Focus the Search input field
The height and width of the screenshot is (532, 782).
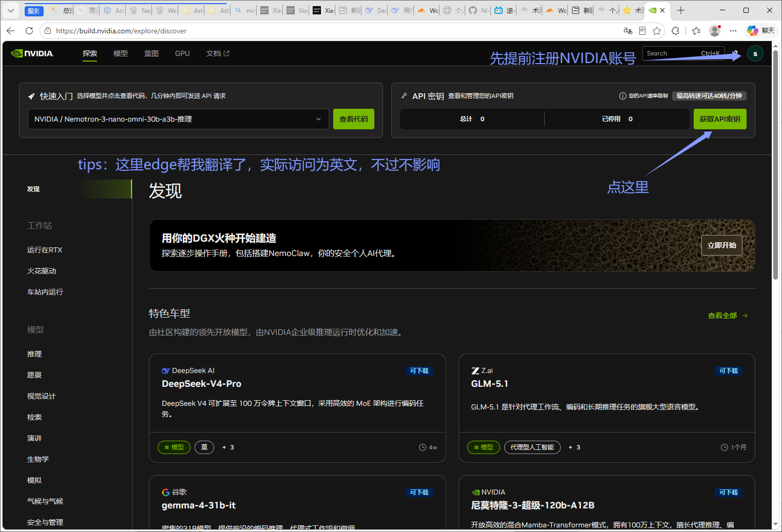pos(683,53)
